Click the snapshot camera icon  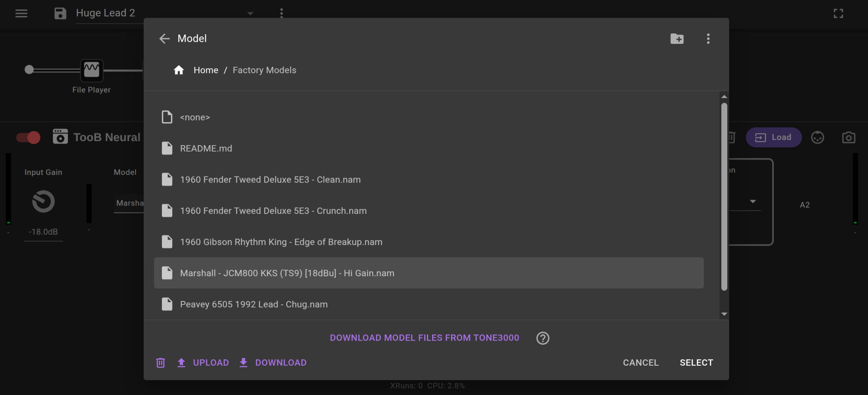click(x=848, y=138)
